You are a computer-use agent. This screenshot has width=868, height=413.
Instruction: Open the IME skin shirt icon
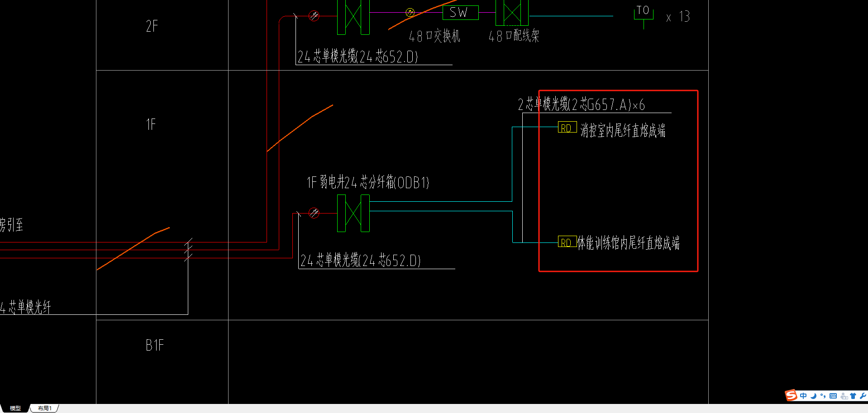tap(853, 396)
